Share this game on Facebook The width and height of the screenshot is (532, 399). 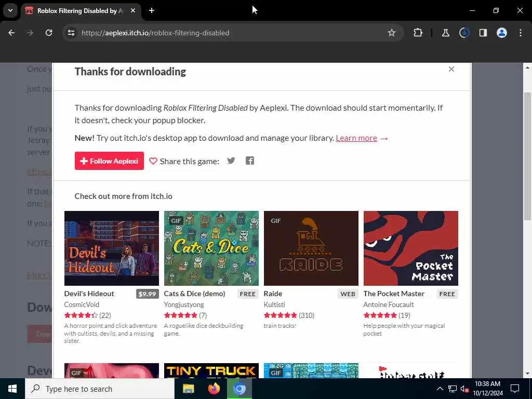(250, 161)
